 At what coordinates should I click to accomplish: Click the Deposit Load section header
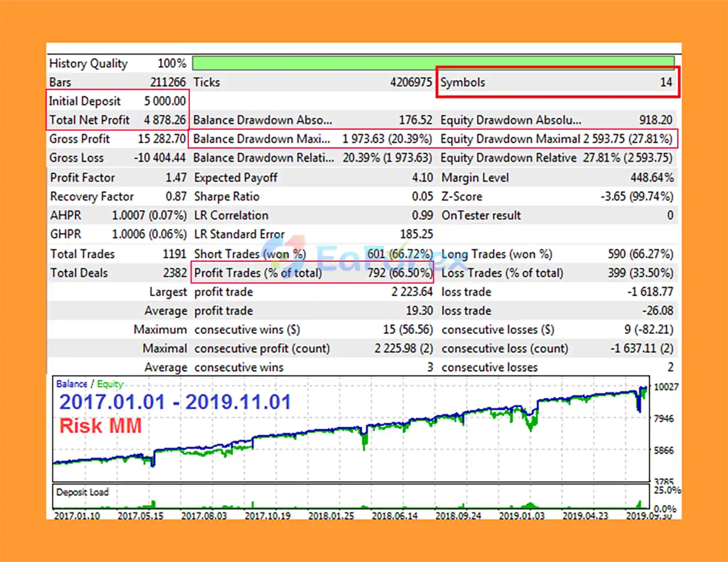[82, 492]
